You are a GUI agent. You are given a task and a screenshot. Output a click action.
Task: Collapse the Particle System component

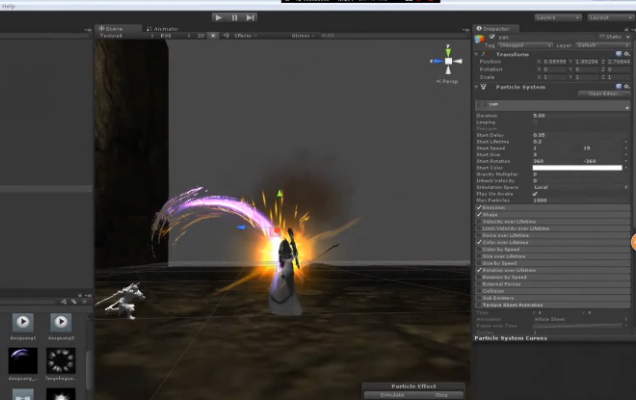477,86
